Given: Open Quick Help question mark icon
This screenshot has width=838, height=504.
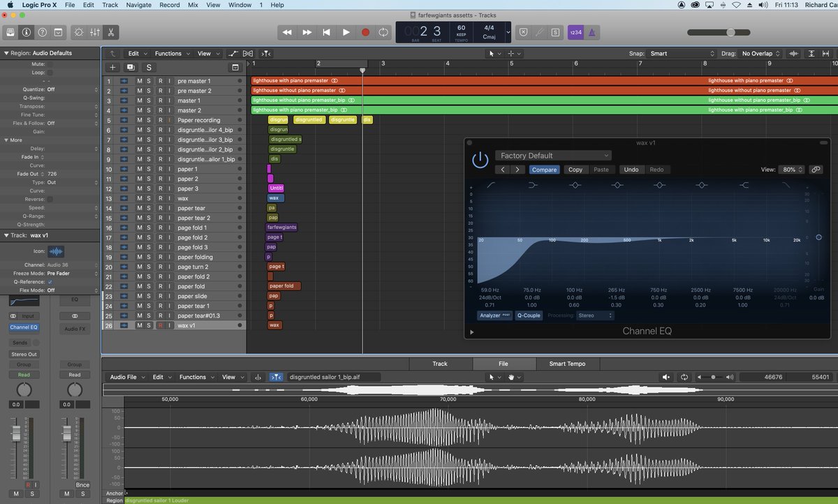Looking at the screenshot, I should [43, 32].
